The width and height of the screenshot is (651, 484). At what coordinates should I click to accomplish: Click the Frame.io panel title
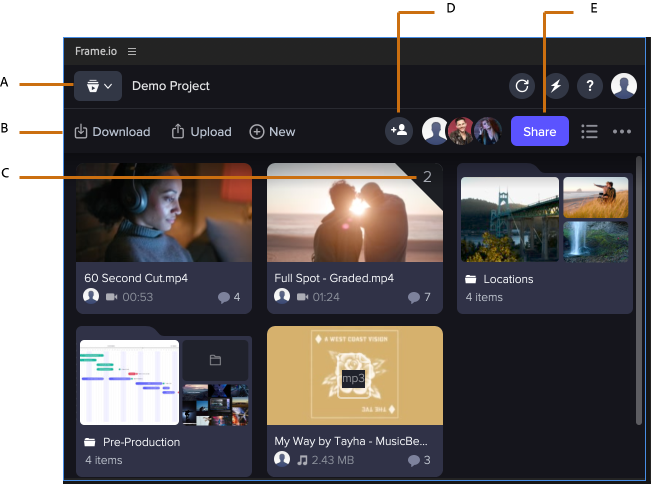click(x=96, y=51)
